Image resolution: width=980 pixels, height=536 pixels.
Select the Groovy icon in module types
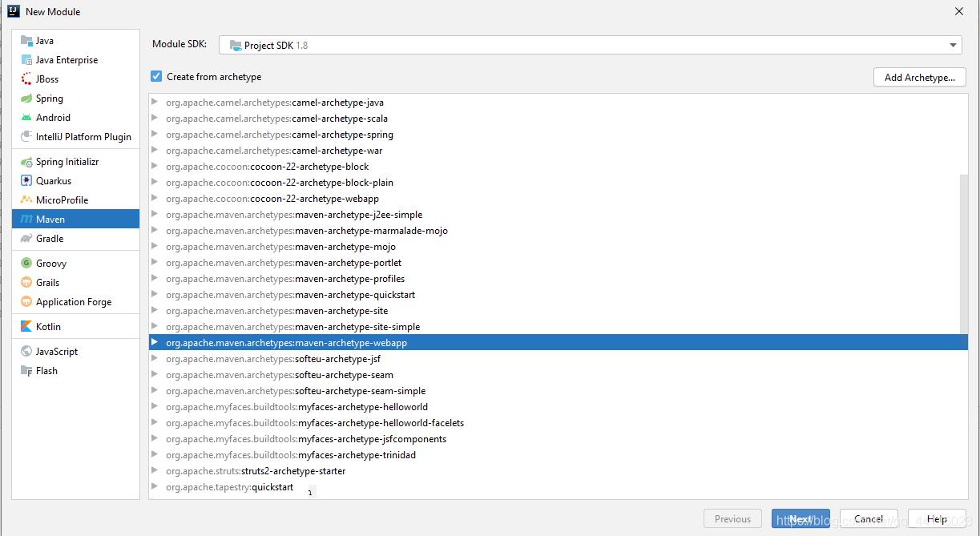(x=26, y=264)
